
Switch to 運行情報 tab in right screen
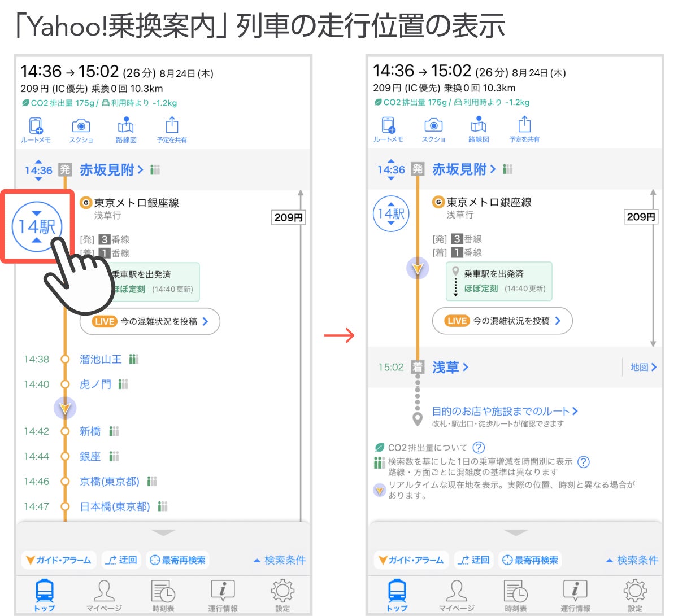click(575, 595)
